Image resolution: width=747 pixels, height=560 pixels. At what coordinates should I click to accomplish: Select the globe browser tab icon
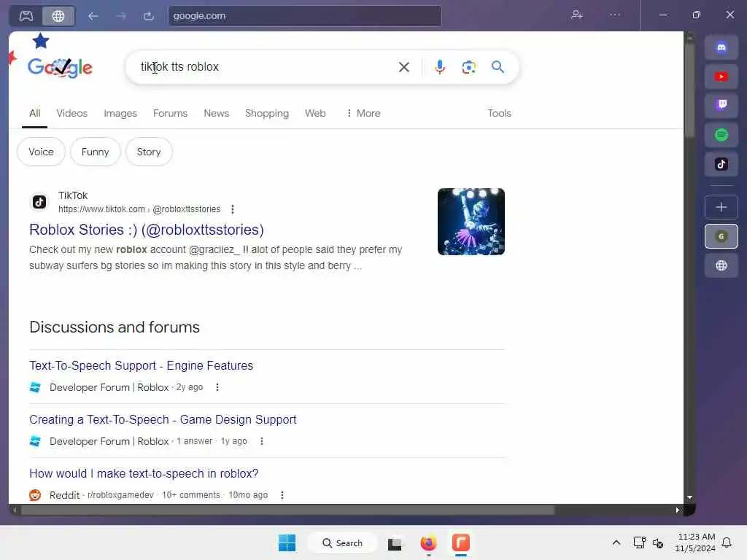click(58, 16)
